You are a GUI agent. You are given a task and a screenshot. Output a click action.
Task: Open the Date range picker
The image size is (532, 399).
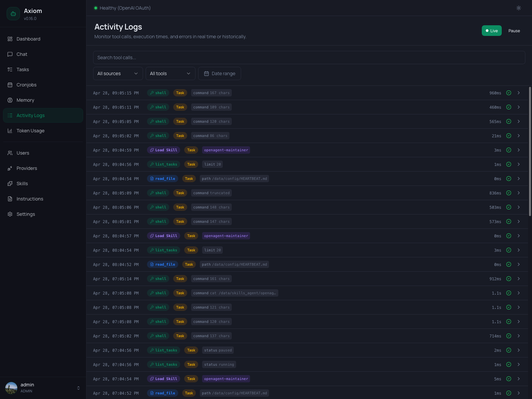click(219, 73)
